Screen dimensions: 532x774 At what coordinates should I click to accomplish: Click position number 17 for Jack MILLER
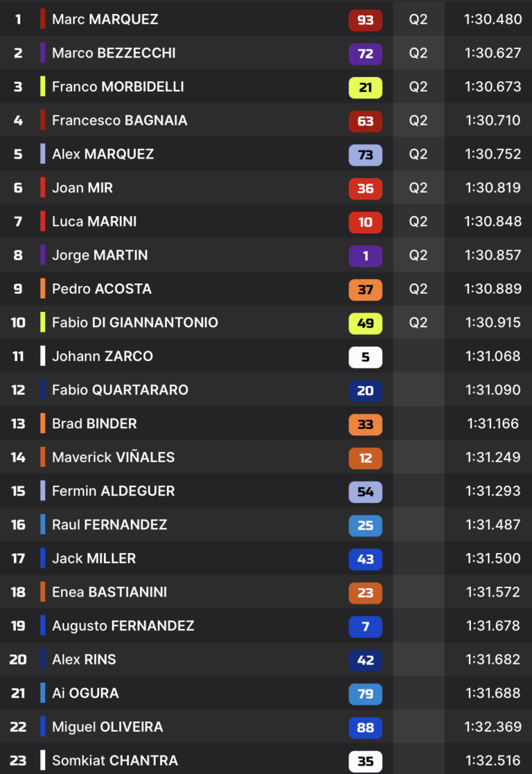point(18,558)
